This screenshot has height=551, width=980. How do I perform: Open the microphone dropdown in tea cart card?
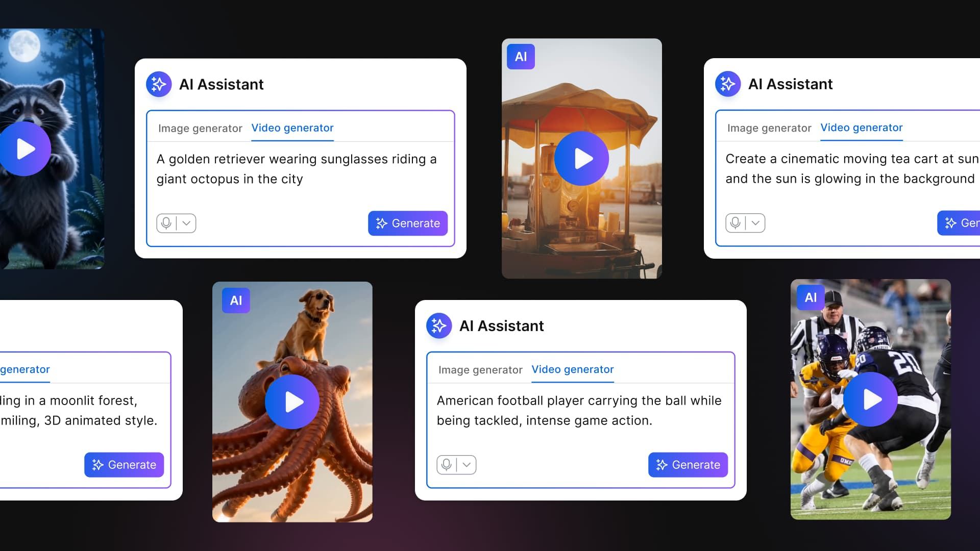pos(756,223)
